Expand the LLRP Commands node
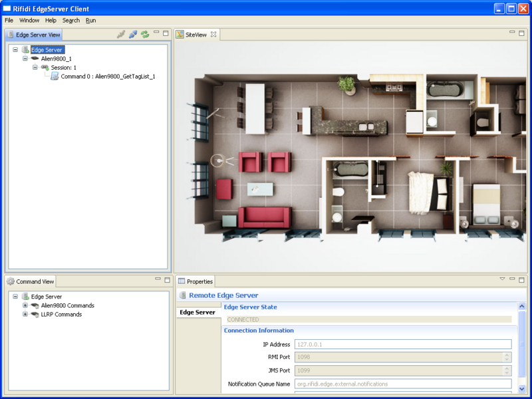The height and width of the screenshot is (399, 532). (25, 315)
